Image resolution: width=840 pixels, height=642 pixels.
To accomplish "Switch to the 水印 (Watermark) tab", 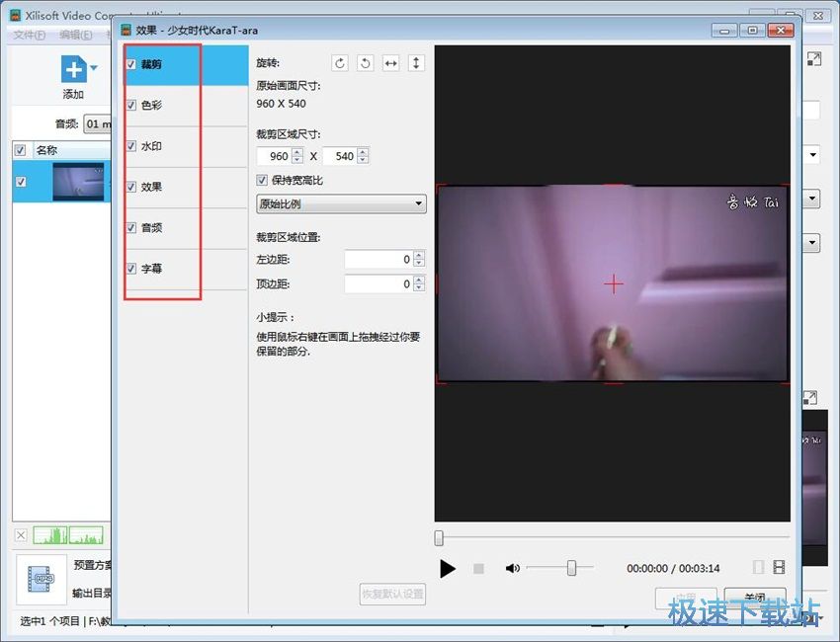I will (x=186, y=147).
